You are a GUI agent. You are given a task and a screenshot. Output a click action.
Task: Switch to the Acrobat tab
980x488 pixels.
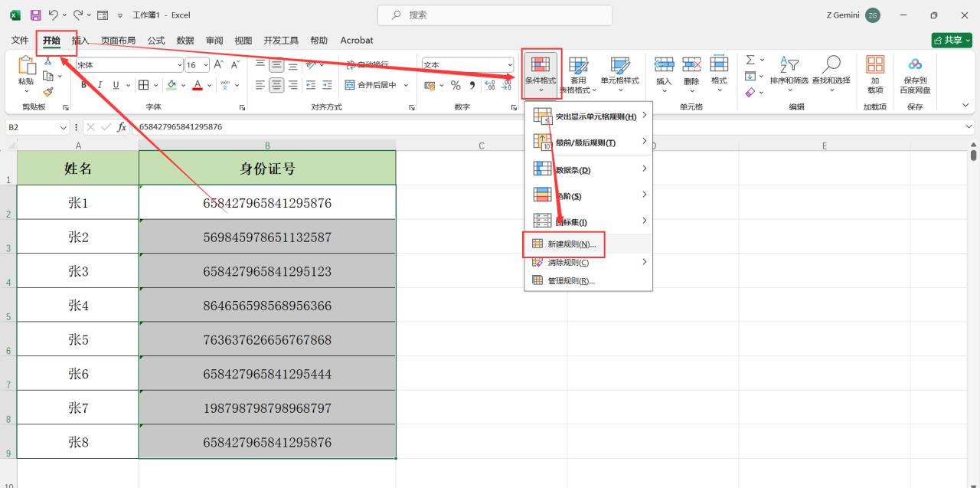357,41
